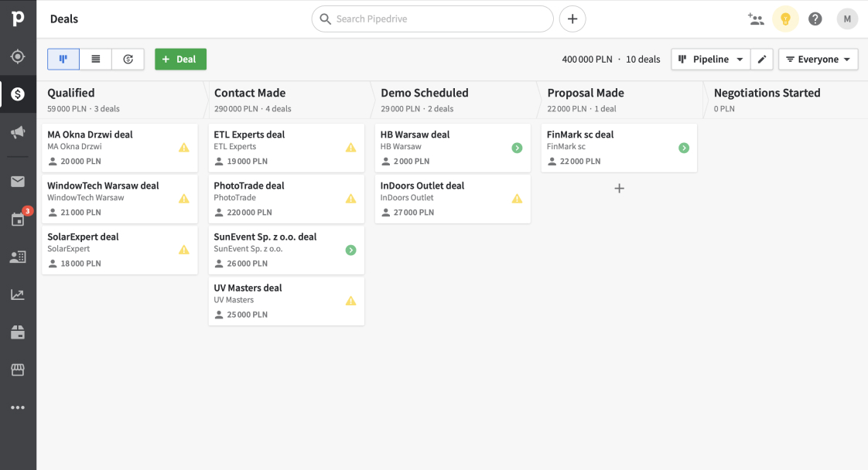
Task: Click warning icon on PhotoTrade deal
Action: click(x=351, y=199)
